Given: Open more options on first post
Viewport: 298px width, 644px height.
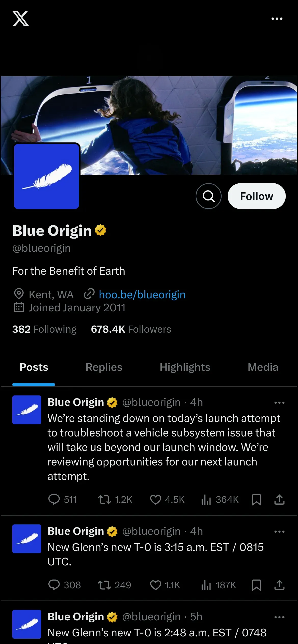Looking at the screenshot, I should 279,403.
